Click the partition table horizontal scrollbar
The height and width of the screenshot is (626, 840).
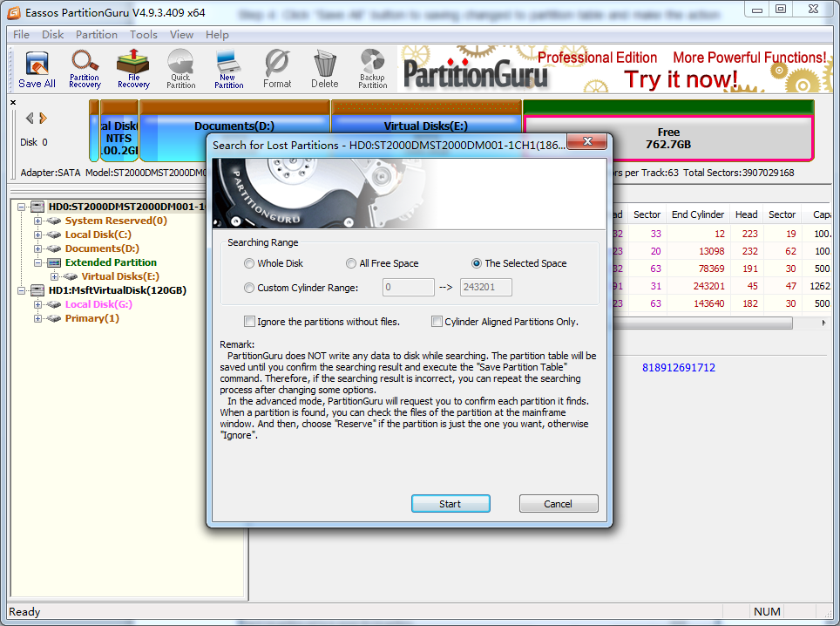703,323
